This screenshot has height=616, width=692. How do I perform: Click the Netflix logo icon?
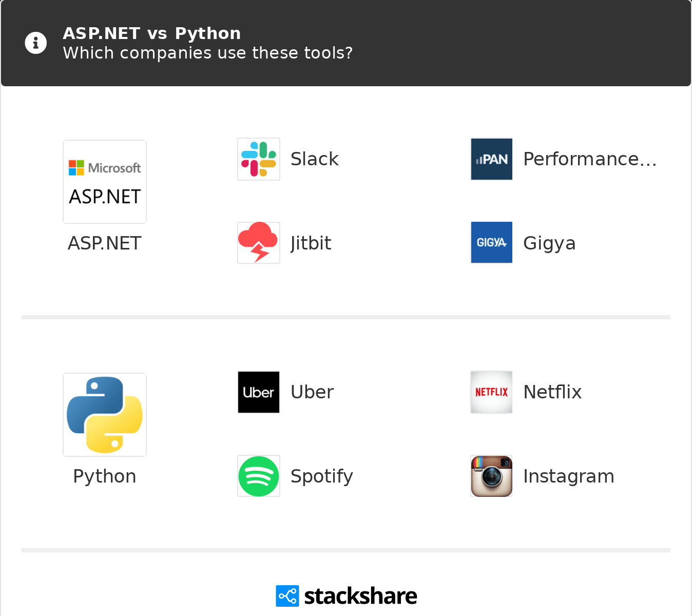[492, 392]
